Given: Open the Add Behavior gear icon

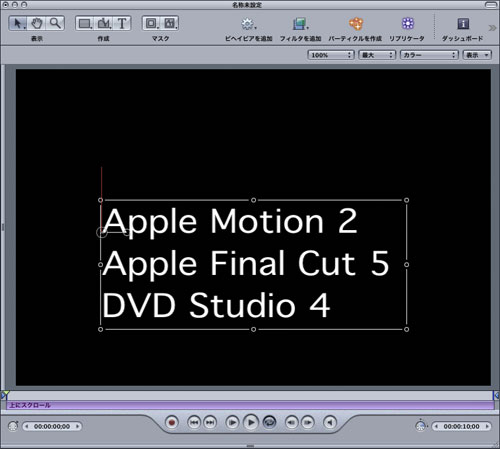Looking at the screenshot, I should pos(248,24).
